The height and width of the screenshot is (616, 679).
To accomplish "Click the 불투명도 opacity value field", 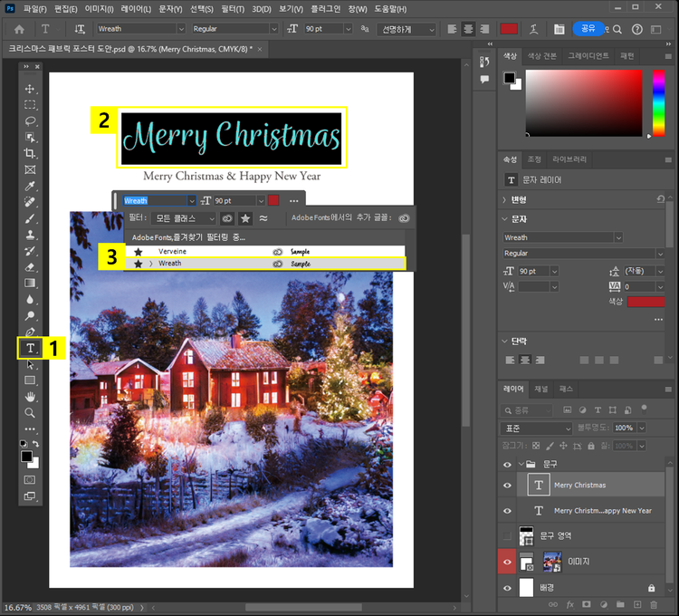I will pyautogui.click(x=624, y=428).
